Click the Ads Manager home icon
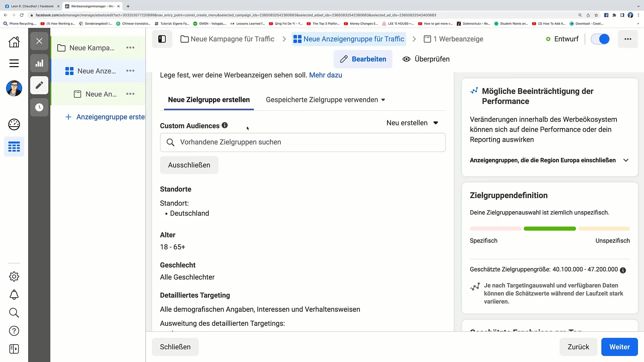The width and height of the screenshot is (644, 362). [x=14, y=41]
